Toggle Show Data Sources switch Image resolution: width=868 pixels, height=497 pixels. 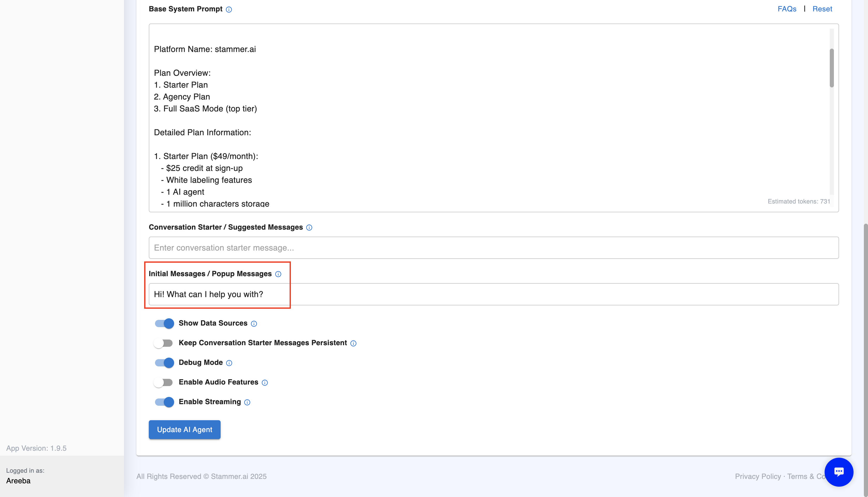tap(164, 323)
